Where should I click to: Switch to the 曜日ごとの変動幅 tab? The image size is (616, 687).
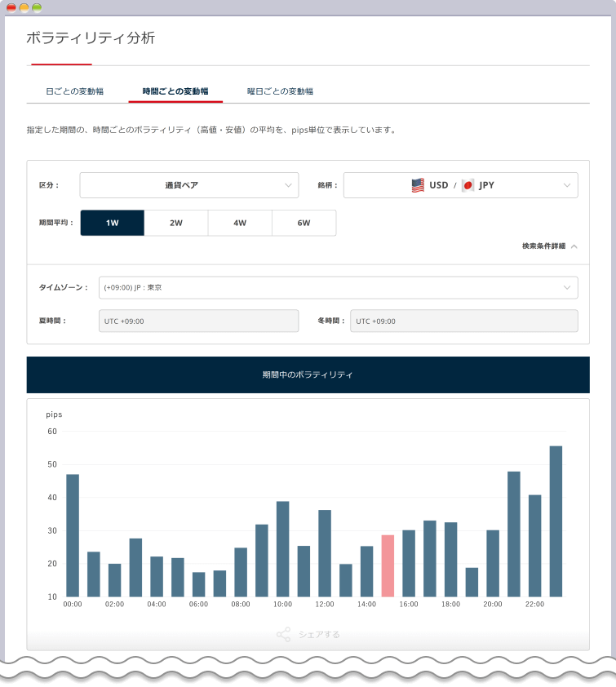pyautogui.click(x=280, y=91)
